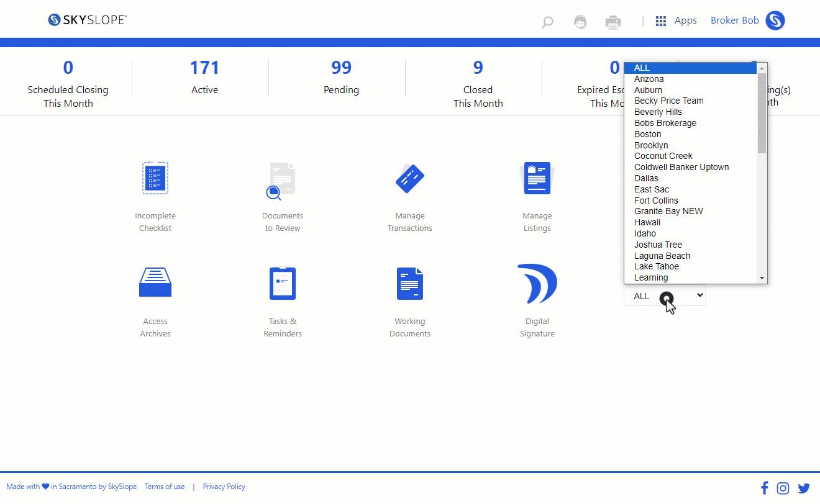This screenshot has width=820, height=504.
Task: Open Tasks & Reminders icon
Action: [283, 284]
